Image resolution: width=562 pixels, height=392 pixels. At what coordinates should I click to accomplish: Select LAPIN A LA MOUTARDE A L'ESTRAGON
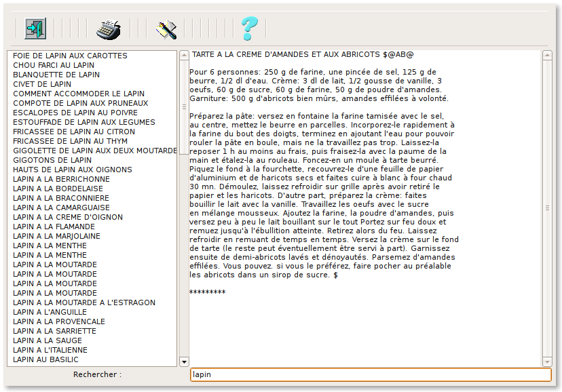click(x=84, y=302)
